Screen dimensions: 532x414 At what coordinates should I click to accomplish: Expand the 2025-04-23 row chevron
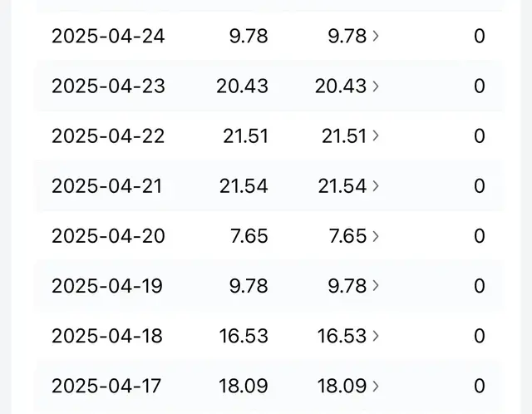(376, 86)
